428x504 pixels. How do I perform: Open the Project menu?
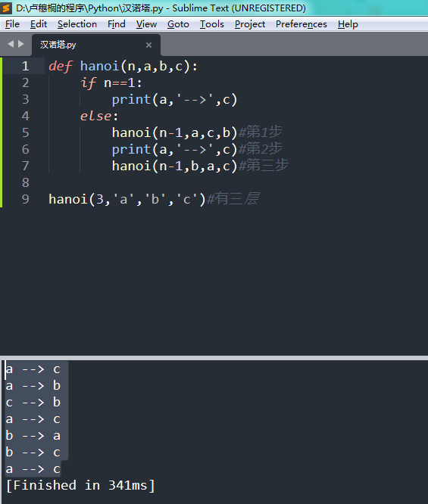point(250,24)
